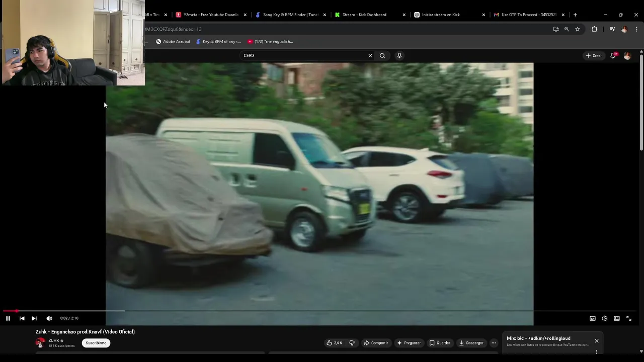The image size is (644, 362).
Task: Clear the YouTube search box
Action: coord(370,55)
